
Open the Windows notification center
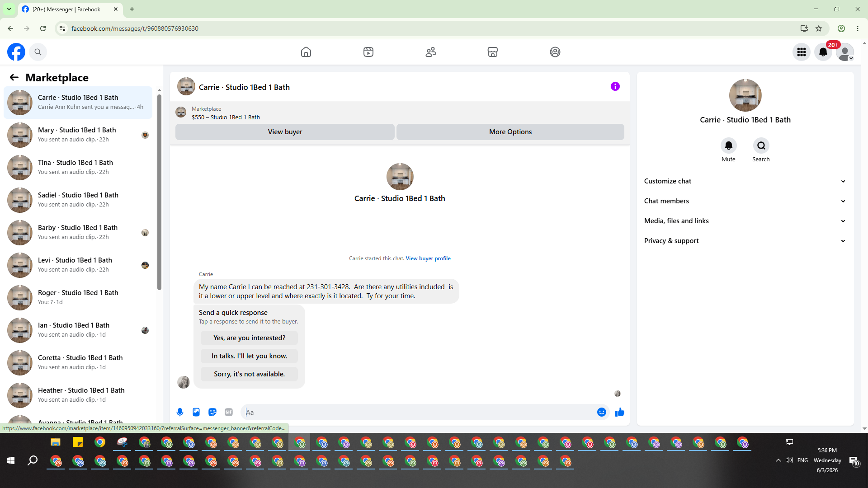tap(854, 461)
